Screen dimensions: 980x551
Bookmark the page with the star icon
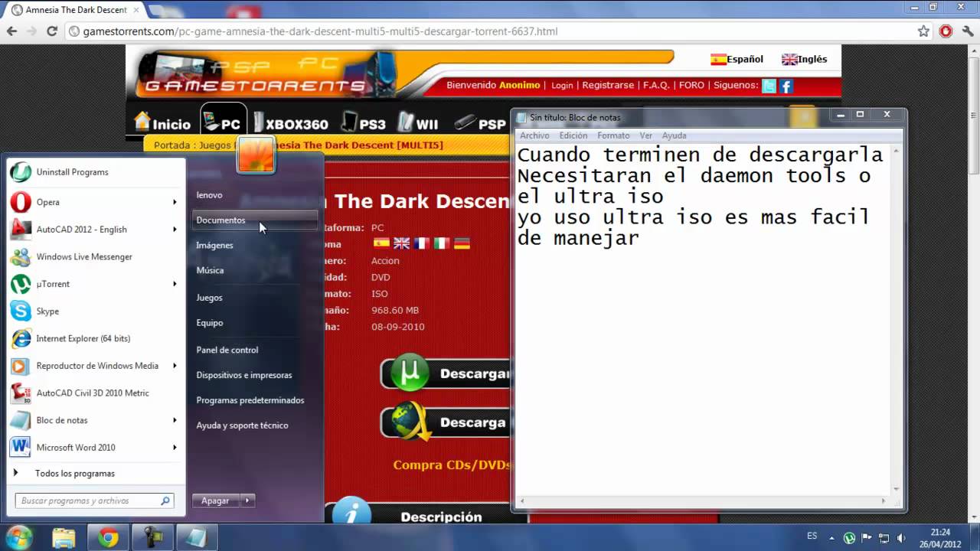click(x=924, y=31)
